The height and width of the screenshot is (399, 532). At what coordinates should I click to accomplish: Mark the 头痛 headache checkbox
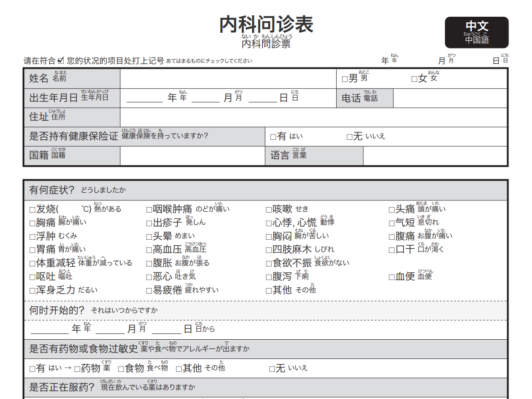click(x=392, y=210)
